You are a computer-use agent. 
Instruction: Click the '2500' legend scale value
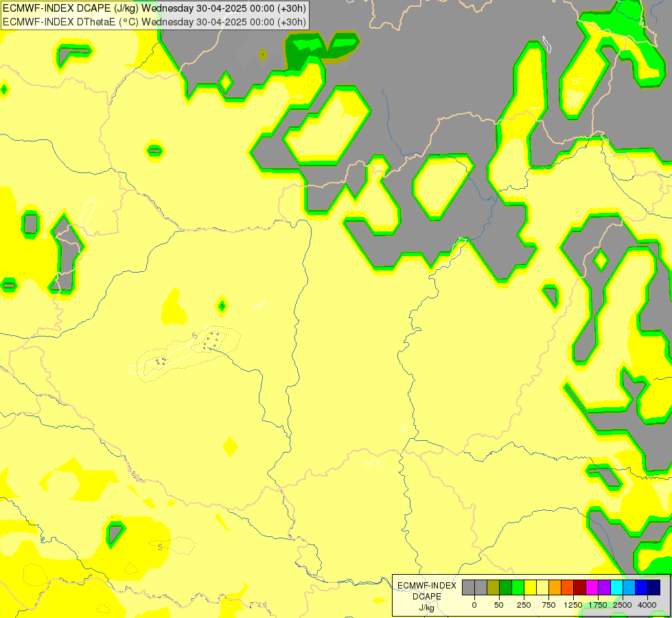(x=623, y=605)
